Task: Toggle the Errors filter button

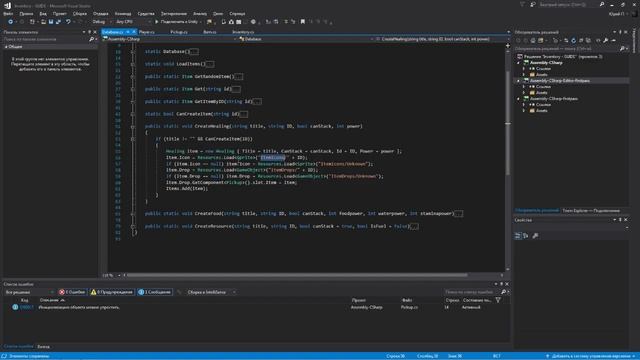Action: tap(72, 292)
